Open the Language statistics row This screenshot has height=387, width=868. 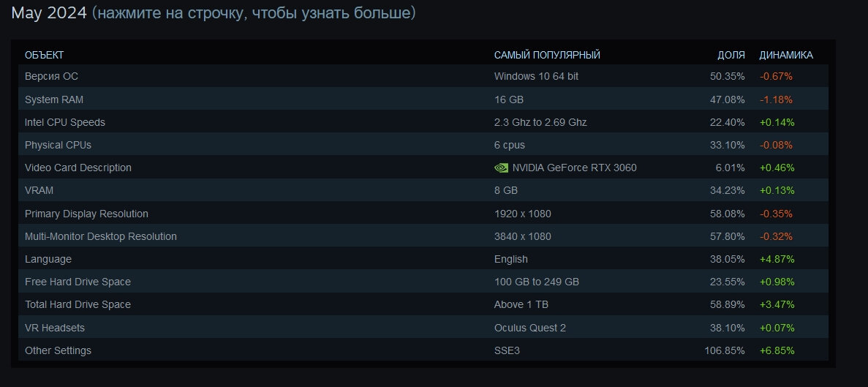423,258
